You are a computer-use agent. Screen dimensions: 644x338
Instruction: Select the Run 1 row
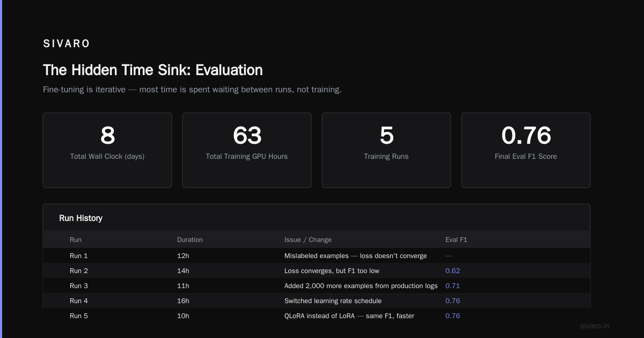(317, 255)
